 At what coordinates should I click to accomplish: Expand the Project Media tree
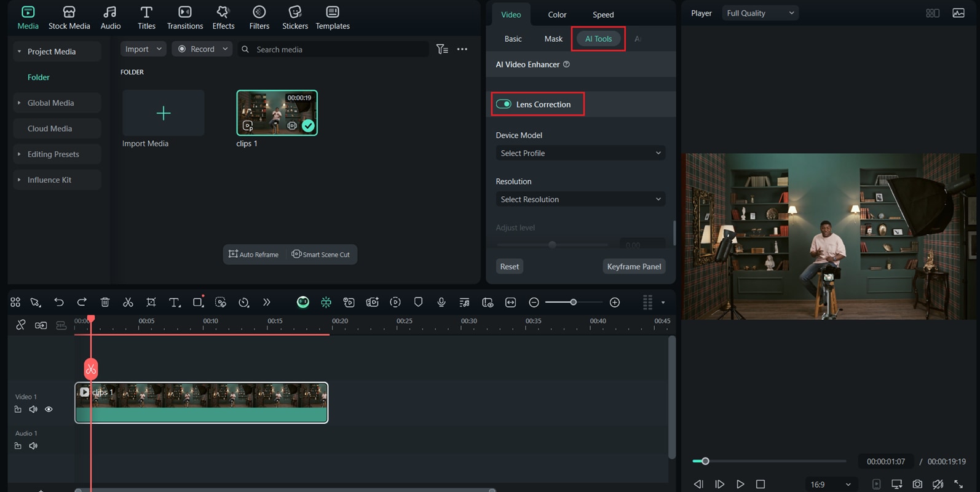tap(19, 52)
